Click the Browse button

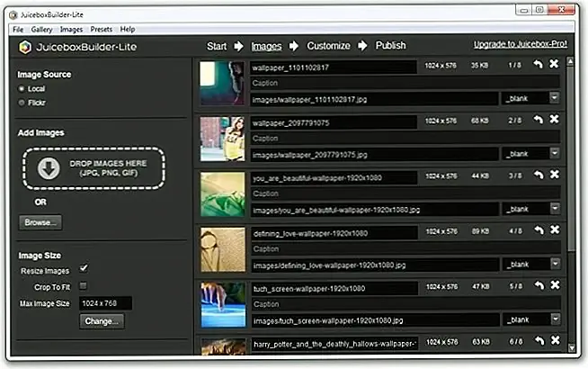(40, 221)
